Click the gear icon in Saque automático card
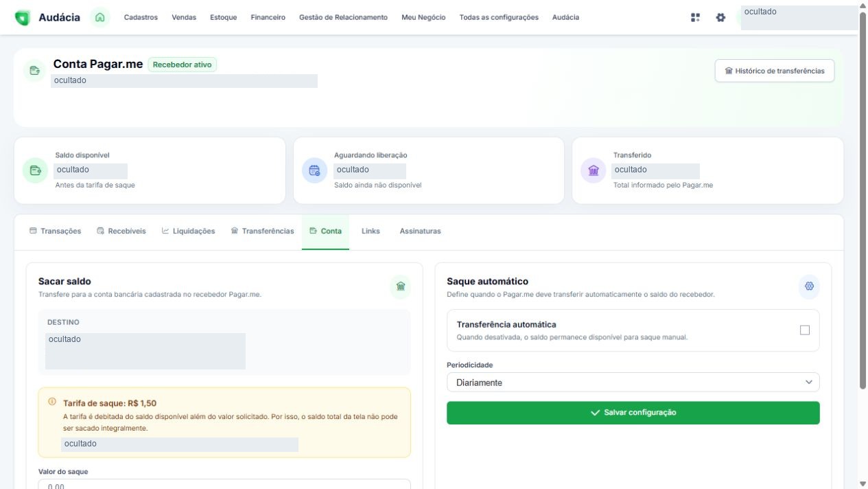Viewport: 868px width, 489px height. pyautogui.click(x=809, y=286)
